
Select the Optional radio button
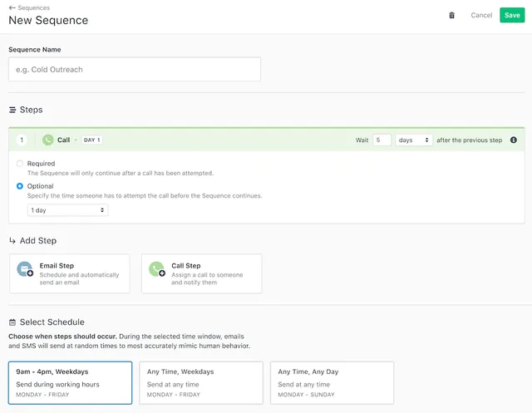click(x=20, y=186)
